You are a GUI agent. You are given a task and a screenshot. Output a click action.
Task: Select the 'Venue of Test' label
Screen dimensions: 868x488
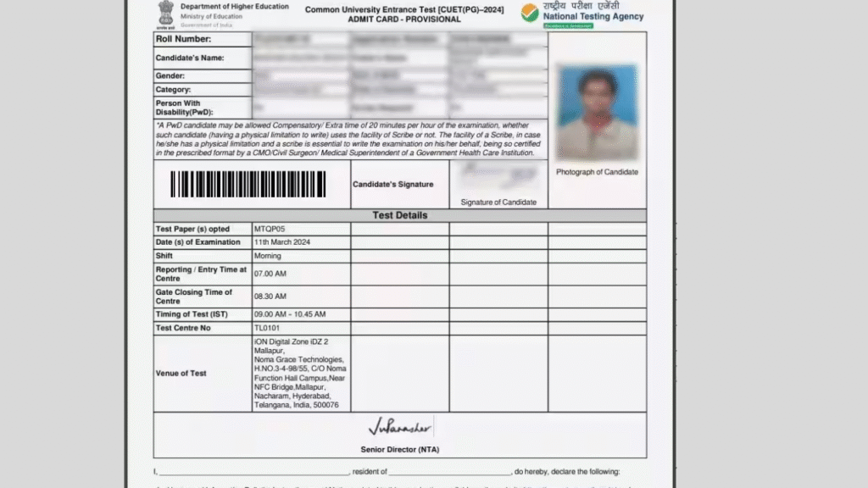coord(181,374)
